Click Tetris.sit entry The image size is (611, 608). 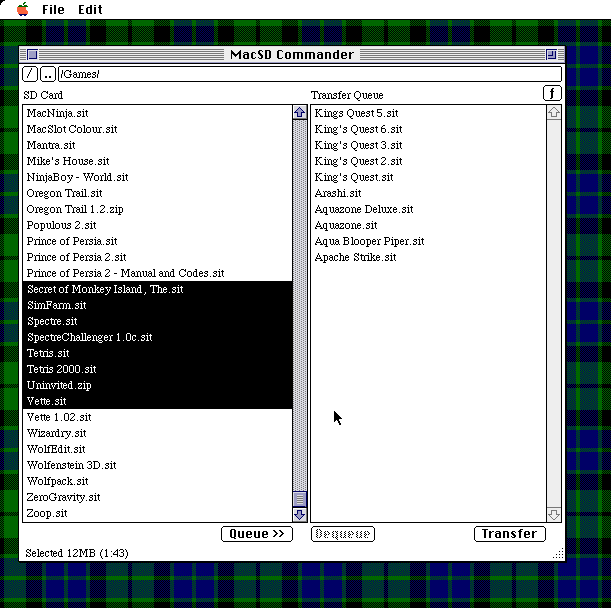click(157, 353)
